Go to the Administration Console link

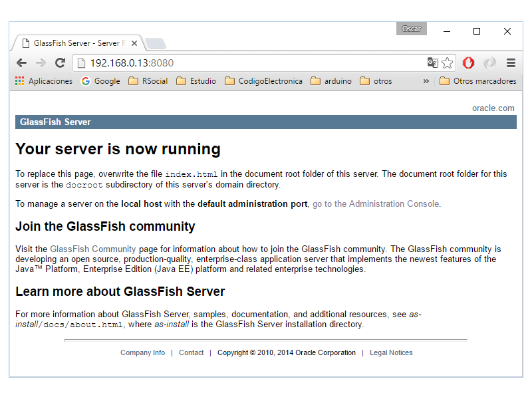click(376, 204)
